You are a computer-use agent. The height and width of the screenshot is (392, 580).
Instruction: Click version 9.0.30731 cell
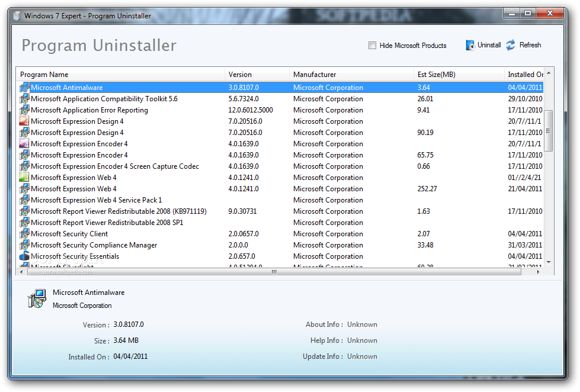(242, 211)
